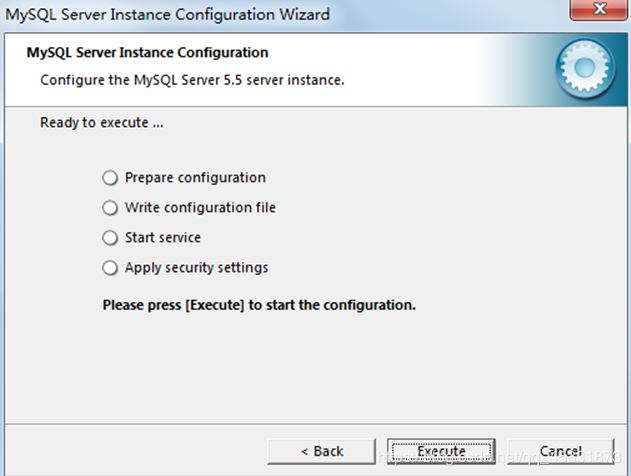Click the wizard window title text
The width and height of the screenshot is (631, 476).
[x=168, y=15]
